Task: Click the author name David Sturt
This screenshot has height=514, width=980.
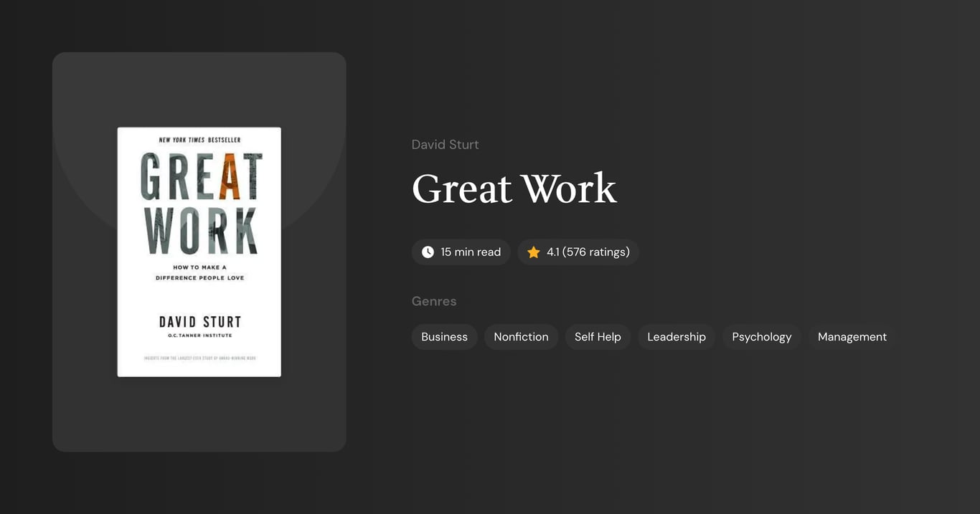Action: [x=445, y=144]
